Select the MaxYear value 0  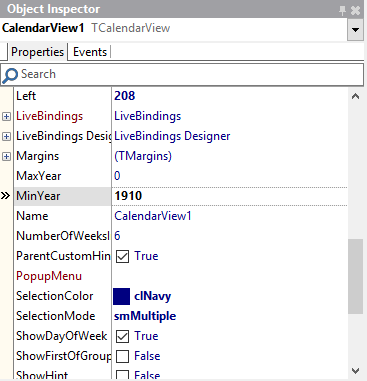(x=117, y=176)
